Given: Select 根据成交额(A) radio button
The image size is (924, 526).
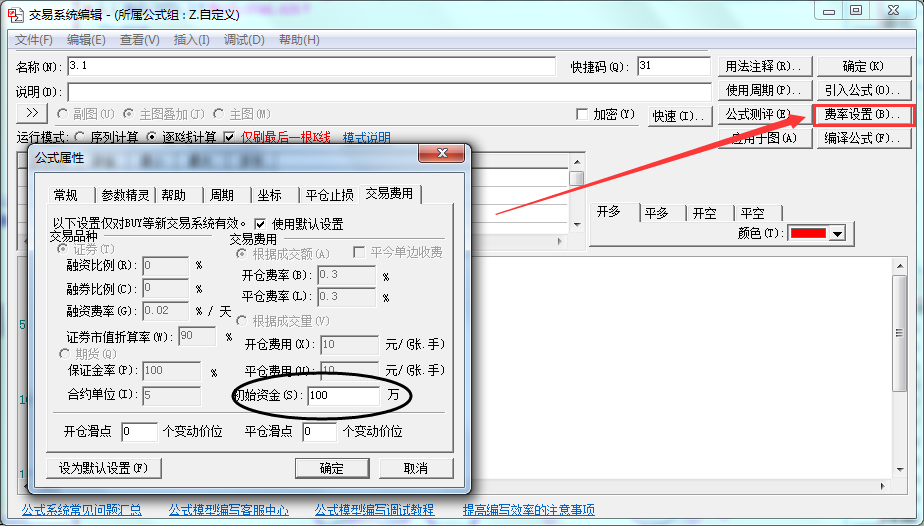Looking at the screenshot, I should point(241,254).
